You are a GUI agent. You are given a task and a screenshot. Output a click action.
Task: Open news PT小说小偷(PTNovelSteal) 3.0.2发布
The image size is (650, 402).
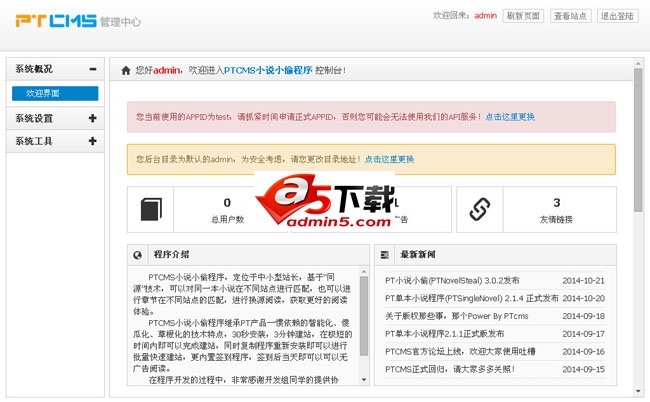click(452, 281)
